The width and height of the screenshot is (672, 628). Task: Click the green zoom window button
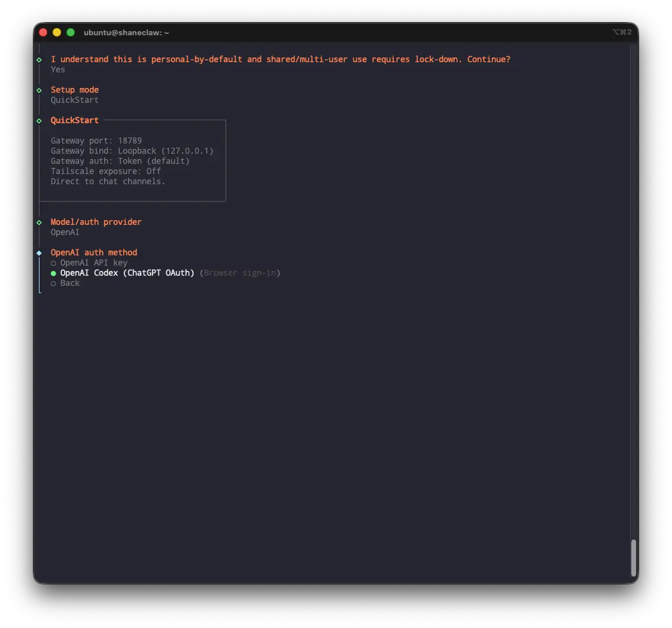click(x=71, y=32)
